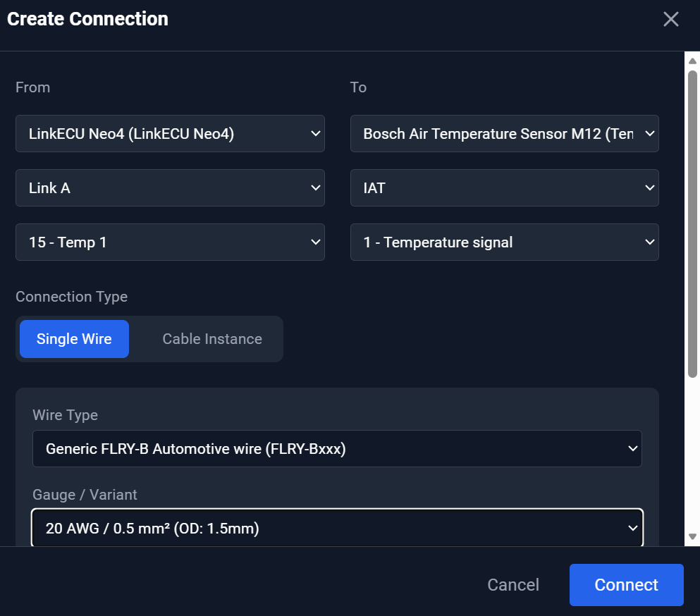Click the Wire Type label
Screen dimensions: 700x616
(x=65, y=415)
